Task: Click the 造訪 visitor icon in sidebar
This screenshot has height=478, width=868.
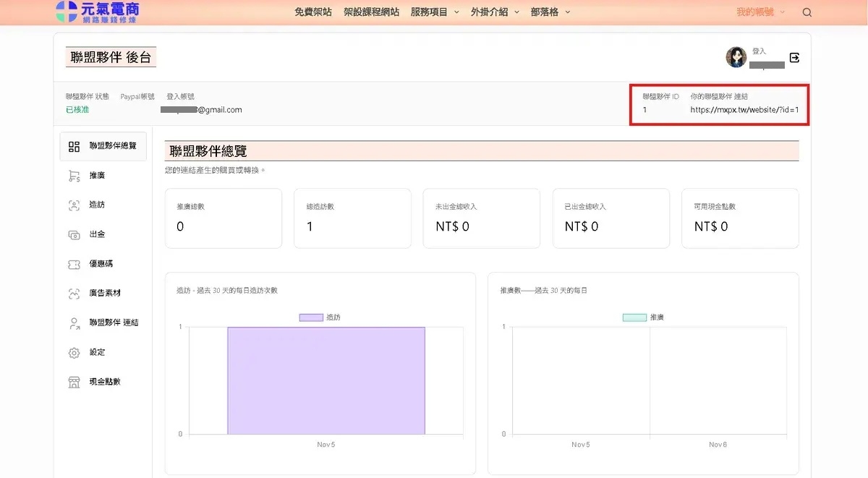Action: tap(74, 205)
